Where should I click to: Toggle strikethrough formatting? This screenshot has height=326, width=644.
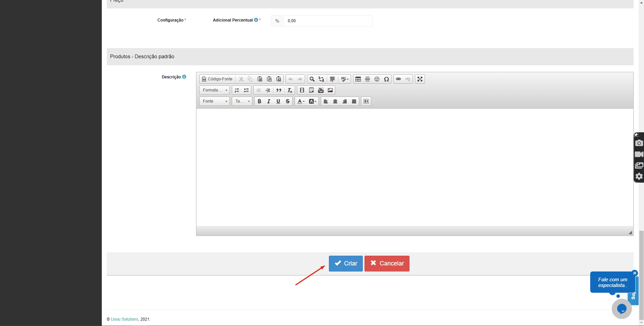pyautogui.click(x=288, y=101)
